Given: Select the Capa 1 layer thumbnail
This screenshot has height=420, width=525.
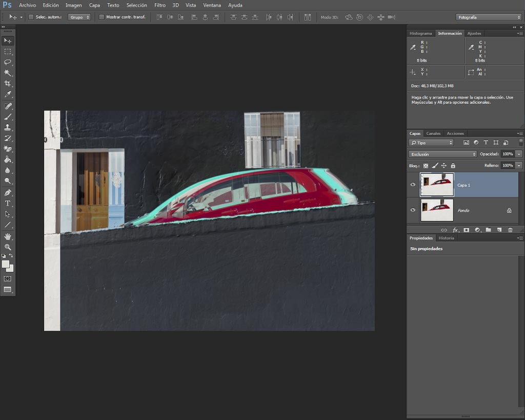Looking at the screenshot, I should (x=437, y=185).
